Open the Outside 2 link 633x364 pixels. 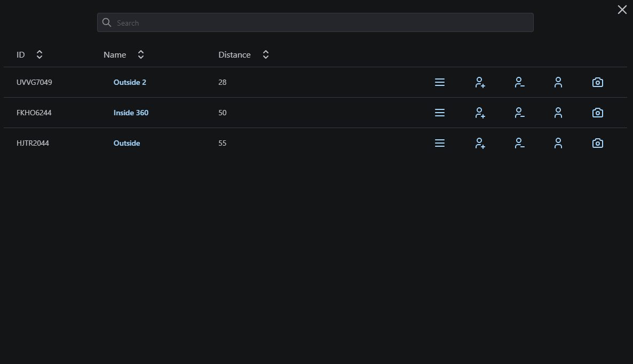130,82
